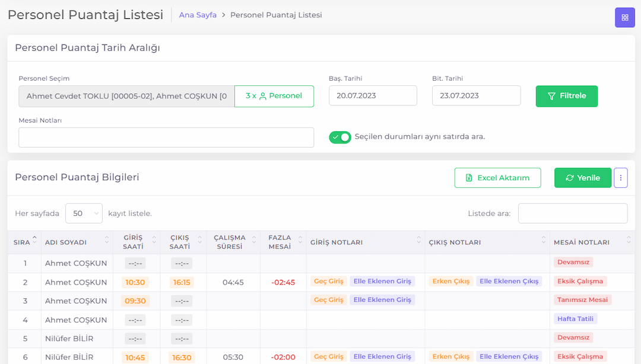
Task: Open the grid menu icon at top right
Action: tap(624, 18)
